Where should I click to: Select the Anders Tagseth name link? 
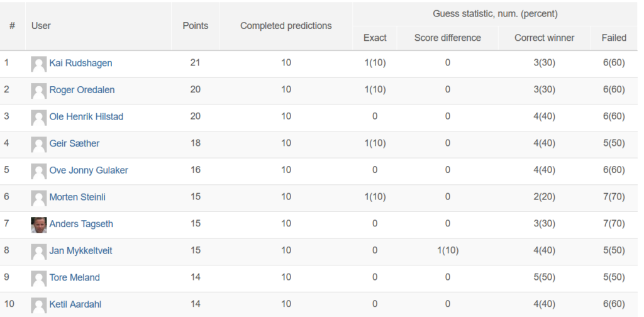81,224
